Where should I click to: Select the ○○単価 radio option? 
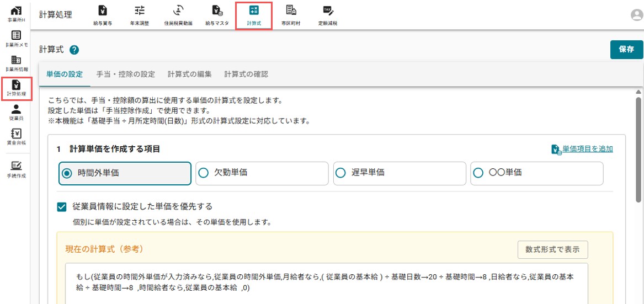click(537, 173)
